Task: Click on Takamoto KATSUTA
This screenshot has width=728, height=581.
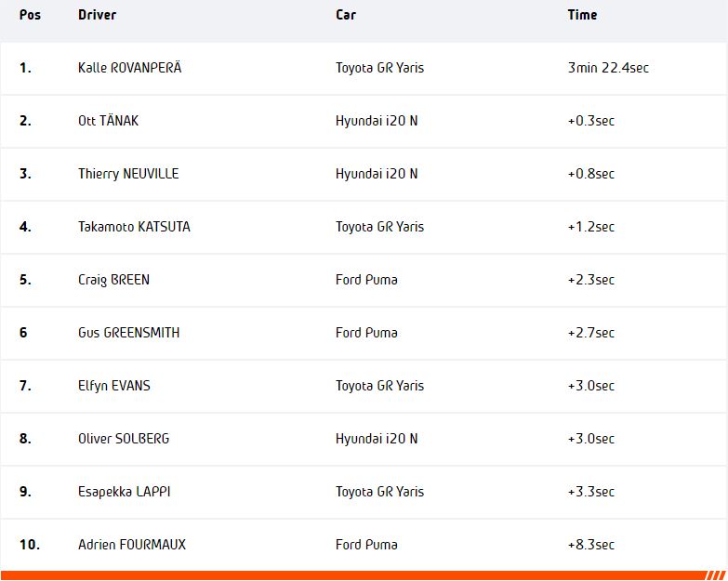Action: [x=134, y=227]
